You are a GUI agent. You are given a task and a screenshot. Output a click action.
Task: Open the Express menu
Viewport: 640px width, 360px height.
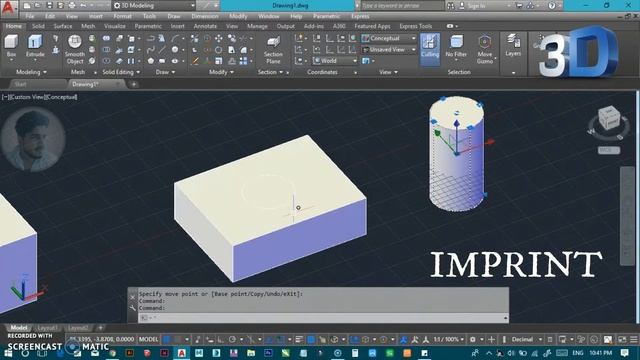360,16
